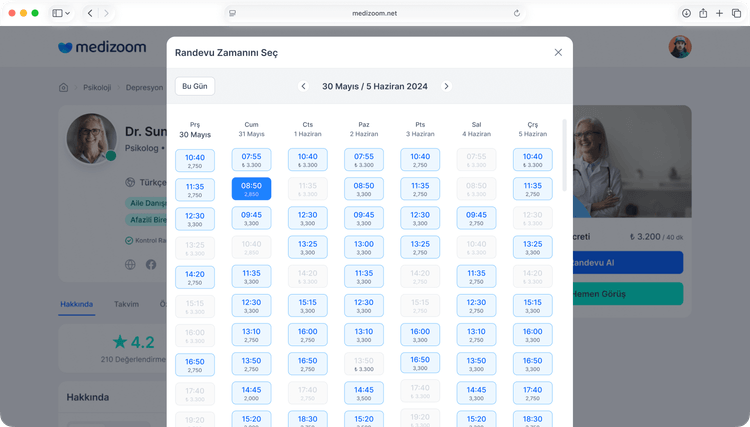Screen dimensions: 750x427
Task: Switch to the Takvim tab
Action: click(126, 303)
